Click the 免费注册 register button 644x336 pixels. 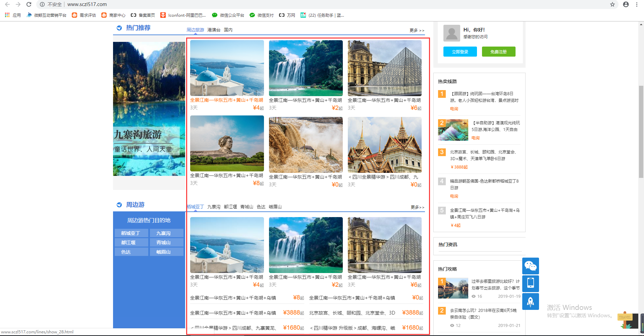click(x=498, y=52)
